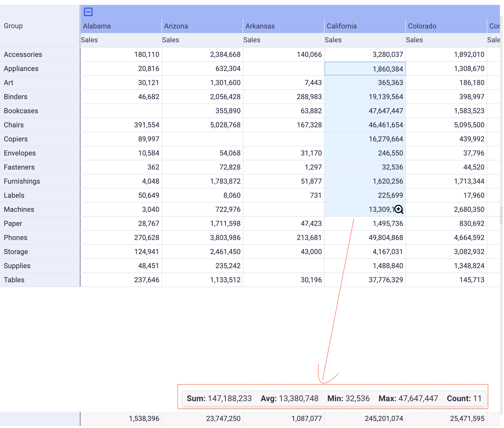Click Sales subheader under California
The height and width of the screenshot is (428, 504).
333,40
